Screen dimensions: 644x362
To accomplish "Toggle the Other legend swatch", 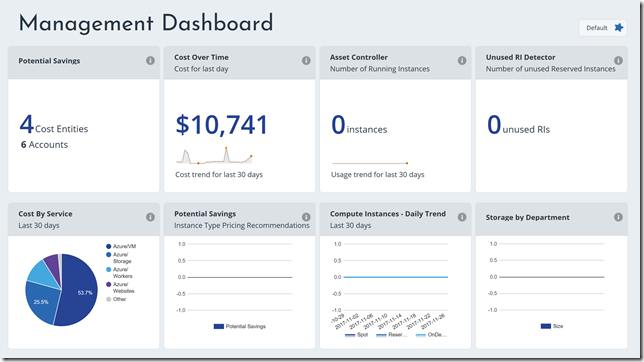I will [108, 299].
